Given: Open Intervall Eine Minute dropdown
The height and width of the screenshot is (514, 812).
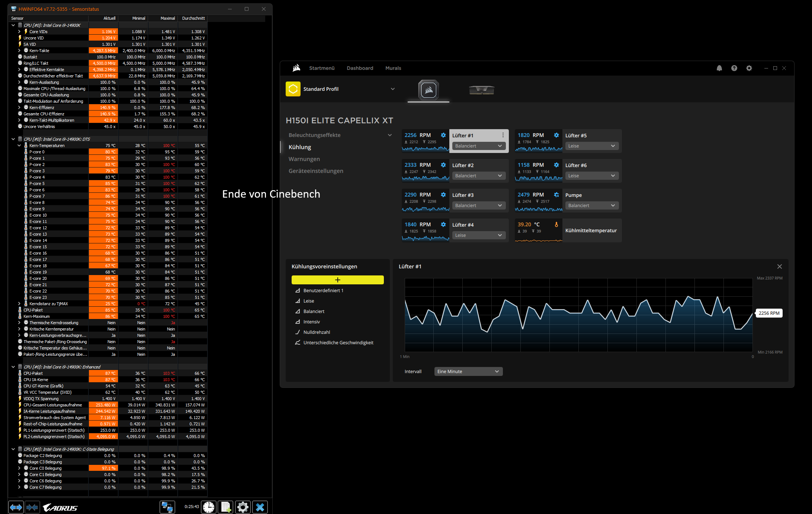Looking at the screenshot, I should click(468, 371).
